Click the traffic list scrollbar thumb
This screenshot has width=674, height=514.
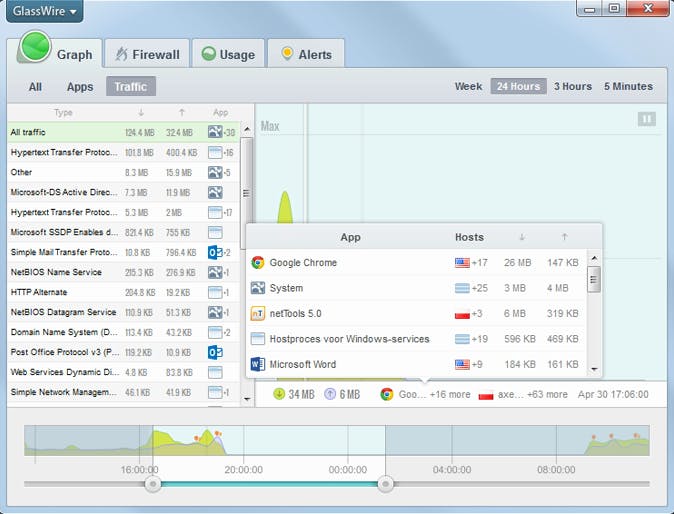point(246,193)
